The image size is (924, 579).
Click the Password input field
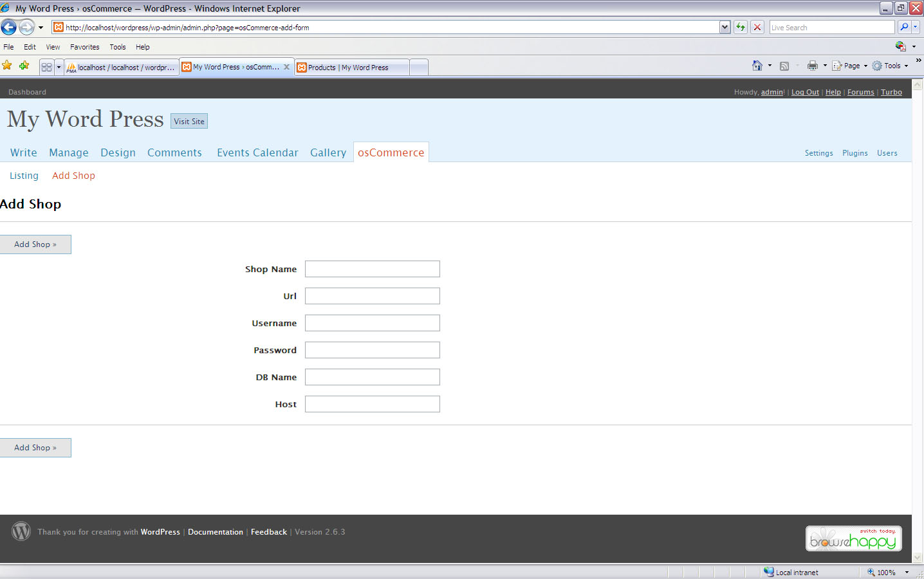coord(373,350)
